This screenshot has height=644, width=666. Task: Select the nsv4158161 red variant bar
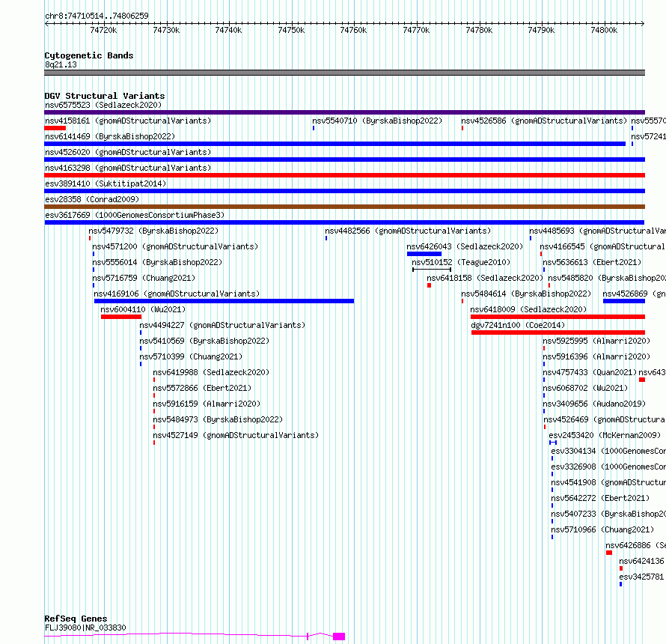point(55,128)
